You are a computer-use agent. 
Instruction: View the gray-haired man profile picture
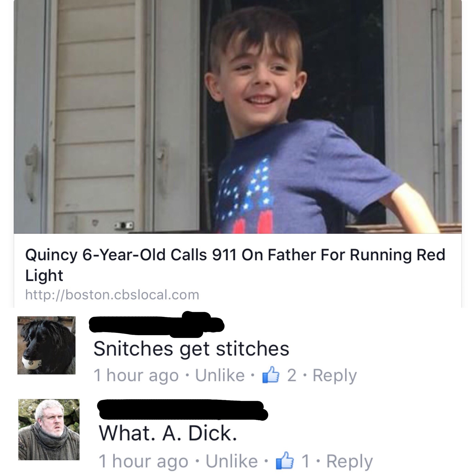[49, 430]
